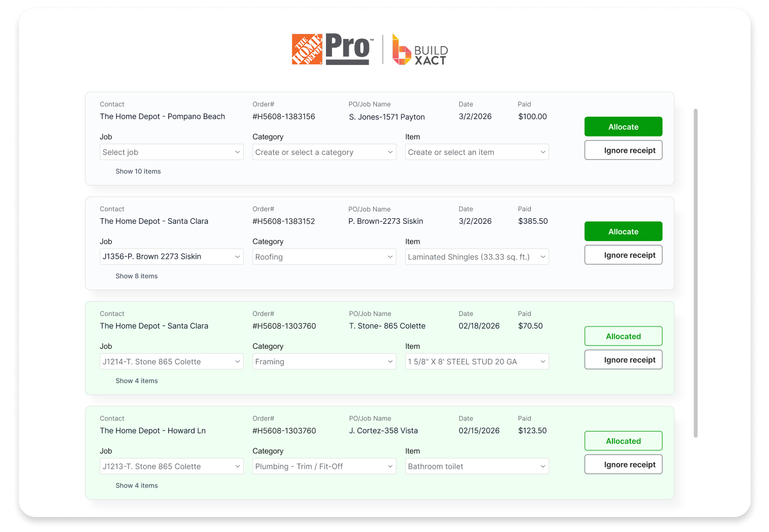769x532 pixels.
Task: Click the Buildxact logo
Action: (420, 50)
